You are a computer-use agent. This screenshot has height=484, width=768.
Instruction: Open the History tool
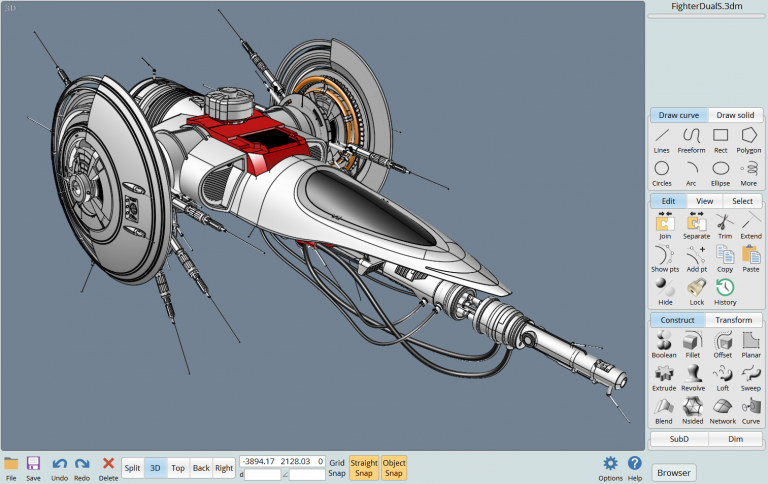[x=725, y=292]
